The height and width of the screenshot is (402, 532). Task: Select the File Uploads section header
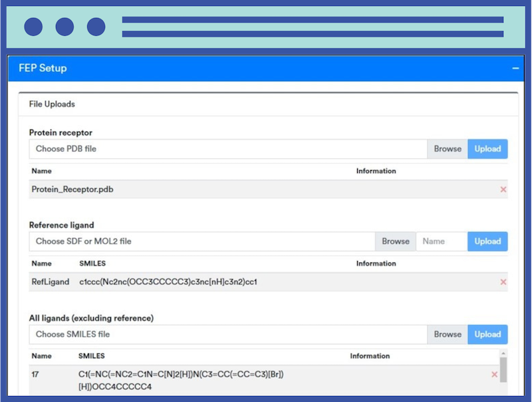click(x=52, y=104)
